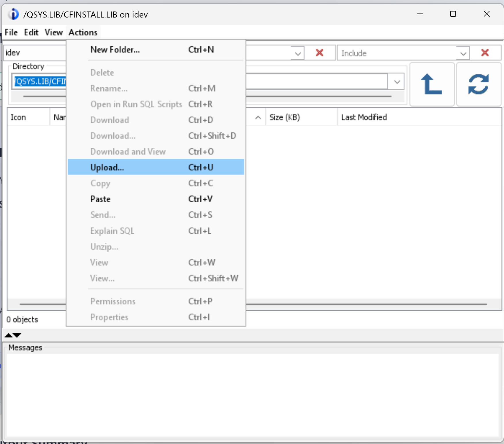Choose Paste from the Actions menu
The width and height of the screenshot is (504, 444).
tap(156, 199)
